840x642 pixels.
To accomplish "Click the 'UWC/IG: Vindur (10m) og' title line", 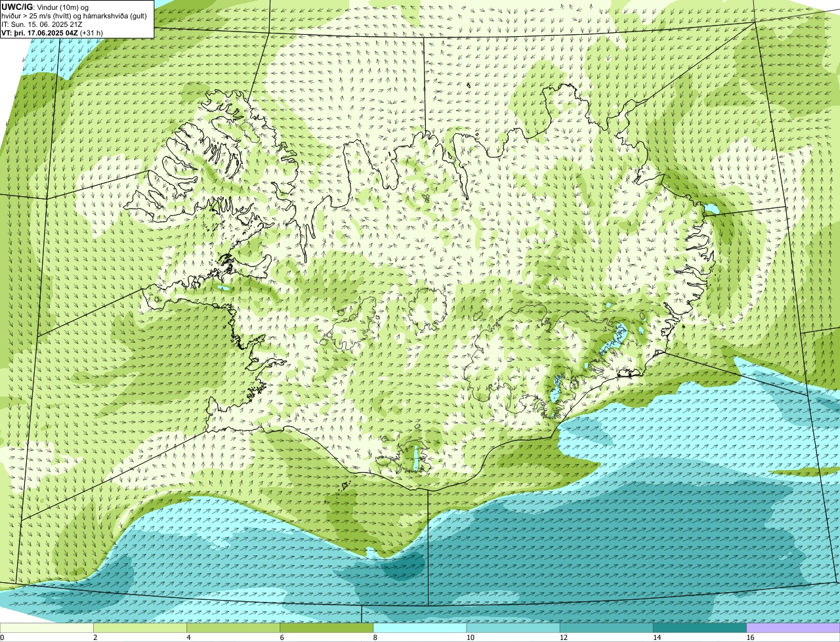I will 45,7.
